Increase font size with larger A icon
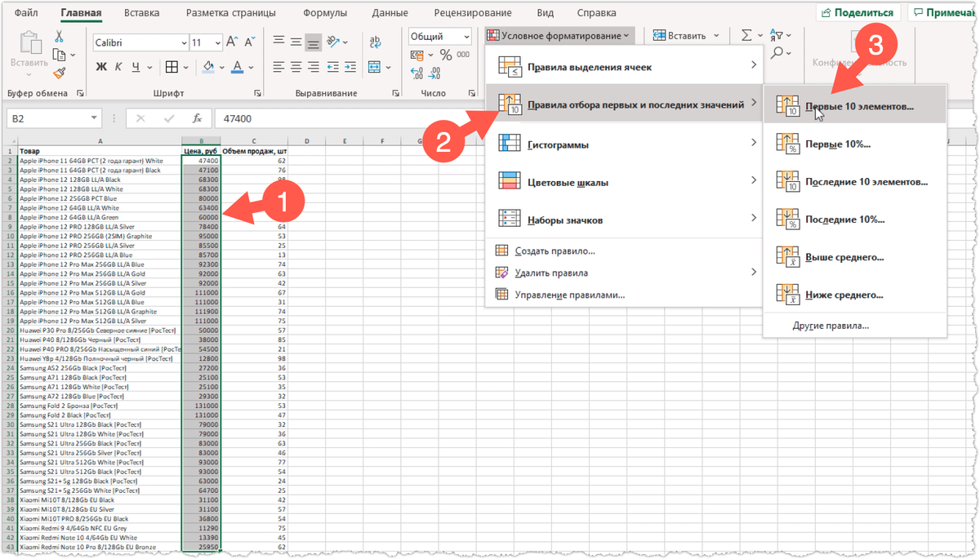The width and height of the screenshot is (980, 559). click(x=231, y=42)
